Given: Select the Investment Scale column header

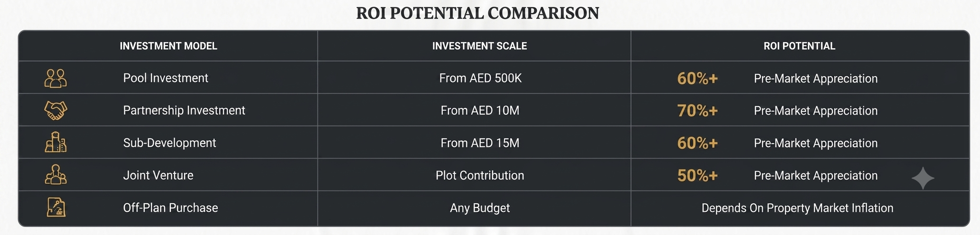Looking at the screenshot, I should click(479, 46).
